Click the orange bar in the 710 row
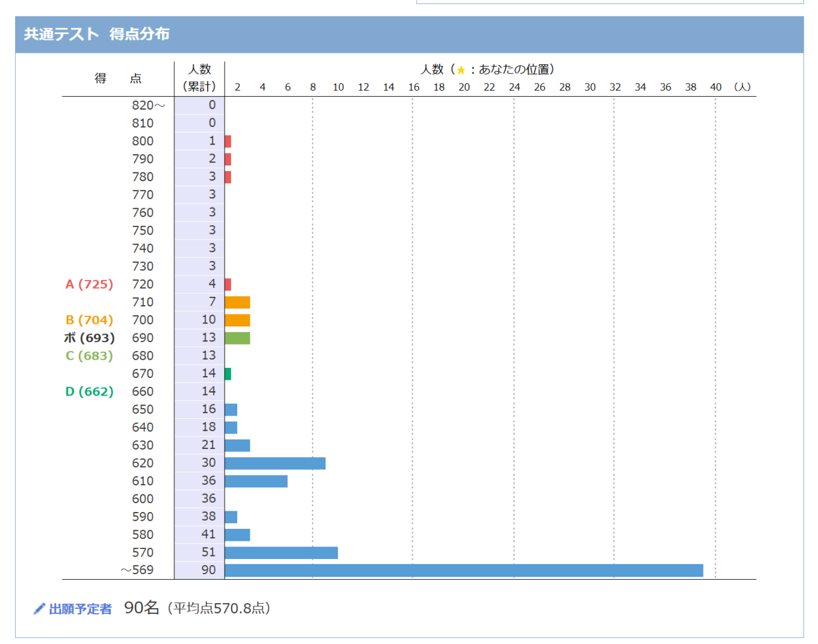The image size is (818, 644). [237, 303]
